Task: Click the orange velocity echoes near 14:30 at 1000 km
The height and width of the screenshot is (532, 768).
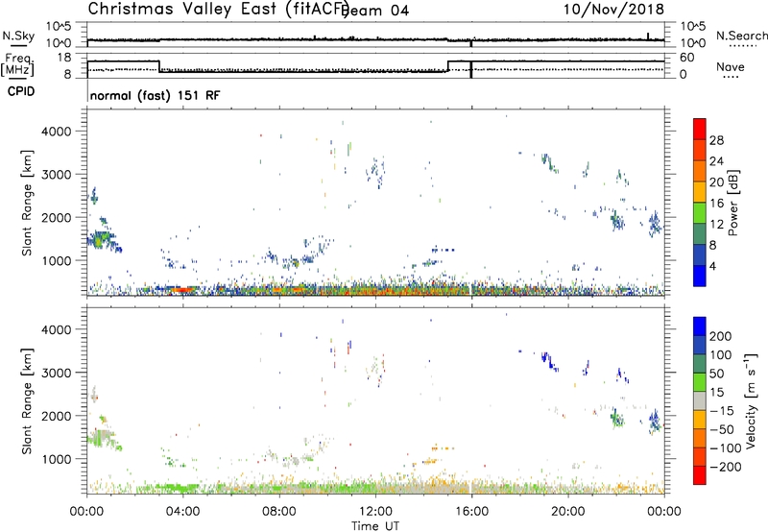Action: (x=432, y=461)
